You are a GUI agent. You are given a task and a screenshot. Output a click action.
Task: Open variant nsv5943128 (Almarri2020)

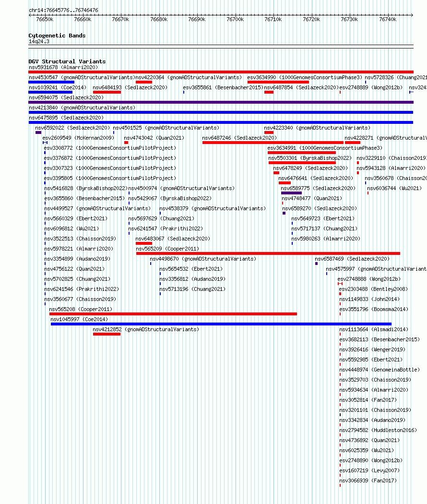click(x=391, y=168)
